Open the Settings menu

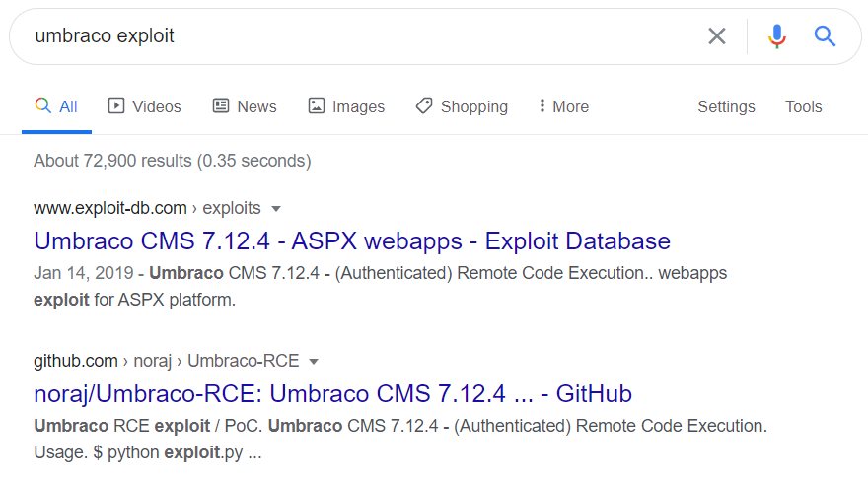[726, 106]
